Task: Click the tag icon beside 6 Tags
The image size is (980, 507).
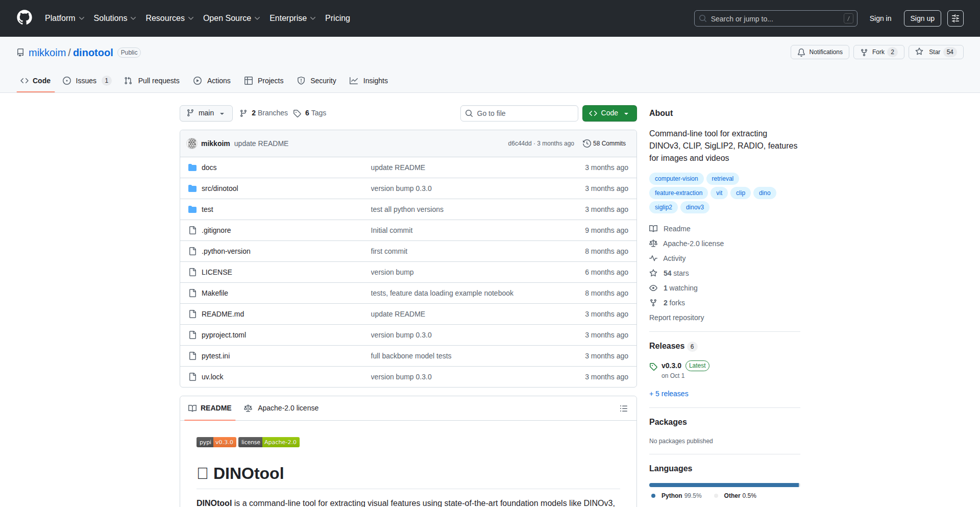Action: point(297,113)
